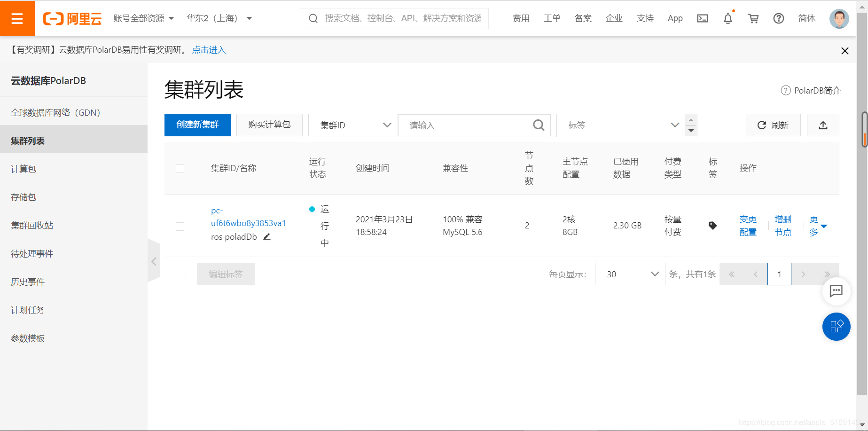Go to the previous page arrow
The image size is (868, 431).
(756, 274)
